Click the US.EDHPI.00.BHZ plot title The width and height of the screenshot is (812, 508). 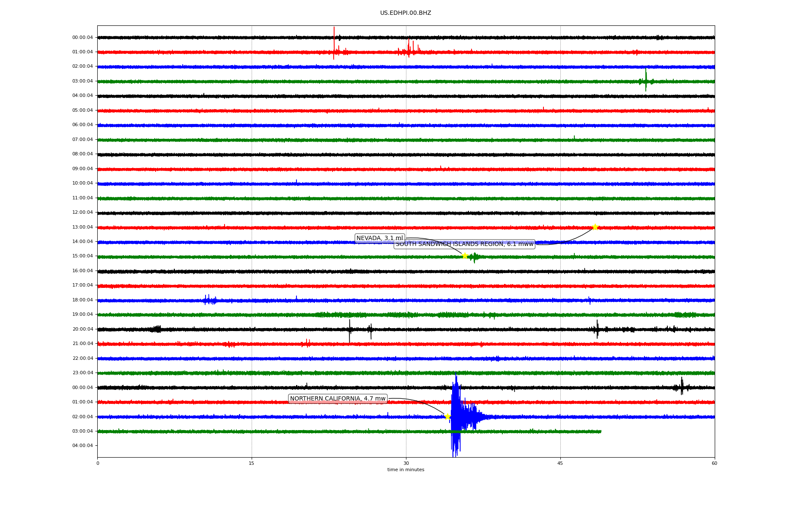(406, 13)
